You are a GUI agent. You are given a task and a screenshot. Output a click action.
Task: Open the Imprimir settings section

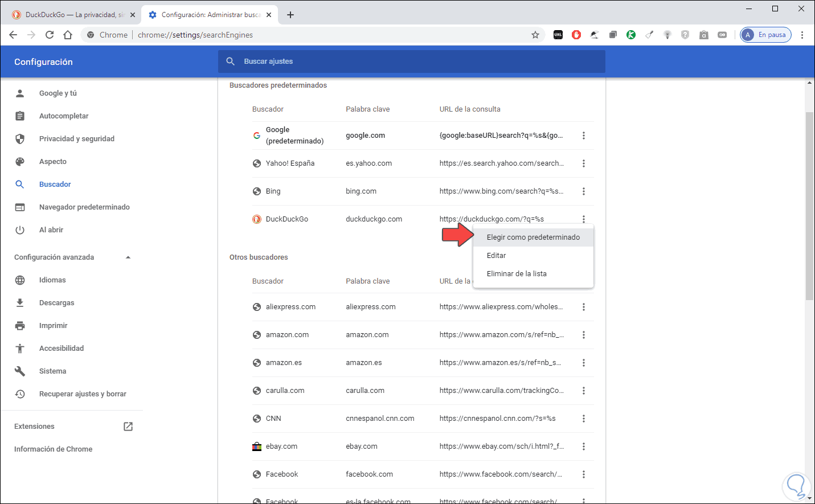(x=53, y=326)
